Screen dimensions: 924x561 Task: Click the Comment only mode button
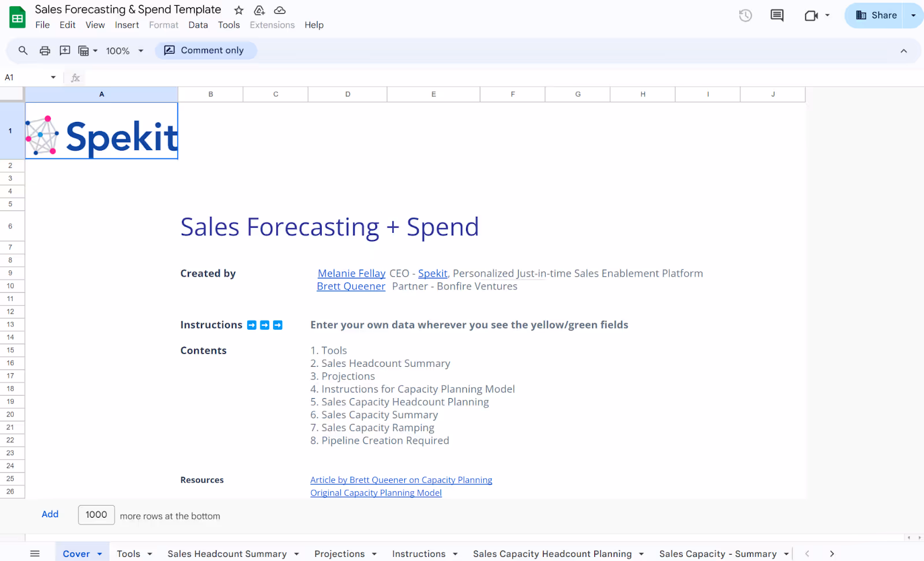[206, 50]
